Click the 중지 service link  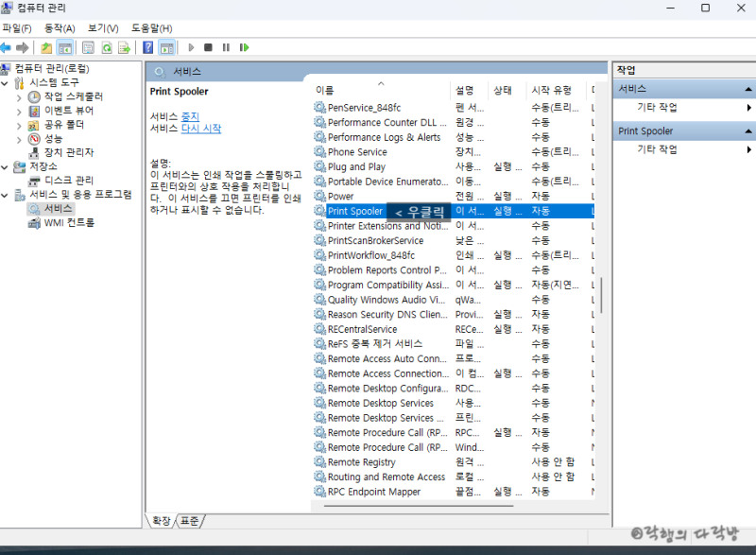[190, 116]
